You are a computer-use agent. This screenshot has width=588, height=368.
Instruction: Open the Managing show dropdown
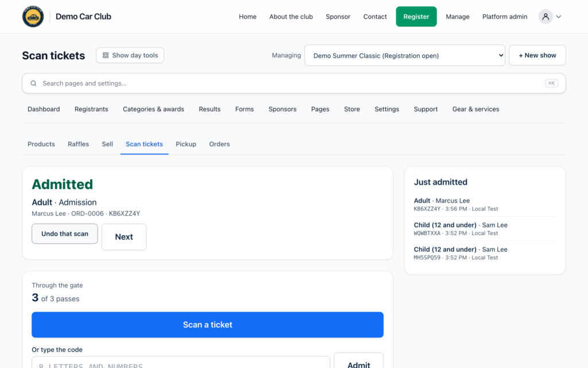click(405, 56)
